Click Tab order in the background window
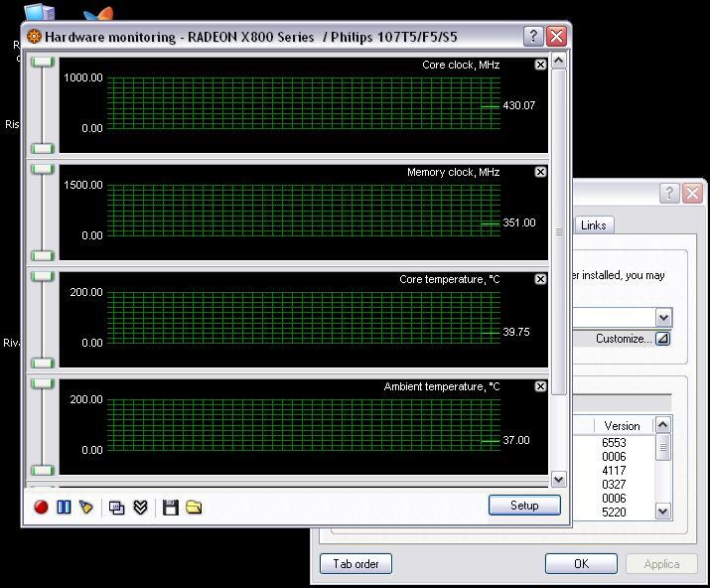710x588 pixels. (355, 564)
